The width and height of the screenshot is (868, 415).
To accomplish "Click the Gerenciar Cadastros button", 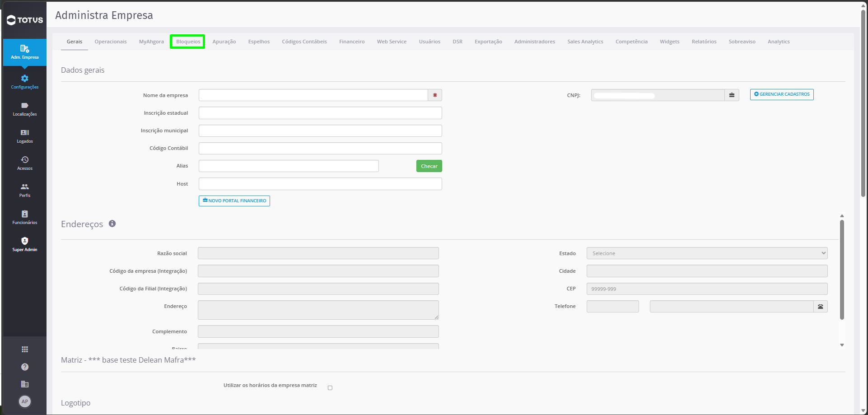I will point(782,94).
